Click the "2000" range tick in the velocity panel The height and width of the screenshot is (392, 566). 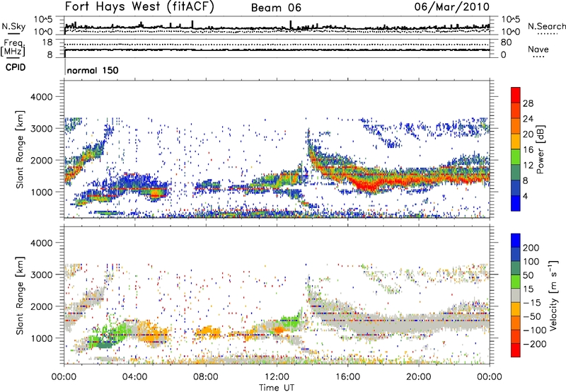[42, 306]
